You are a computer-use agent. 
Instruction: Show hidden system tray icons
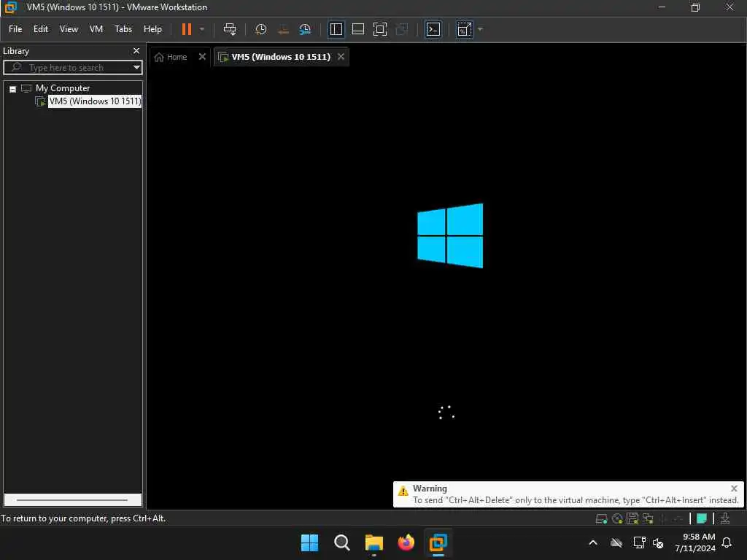tap(593, 542)
